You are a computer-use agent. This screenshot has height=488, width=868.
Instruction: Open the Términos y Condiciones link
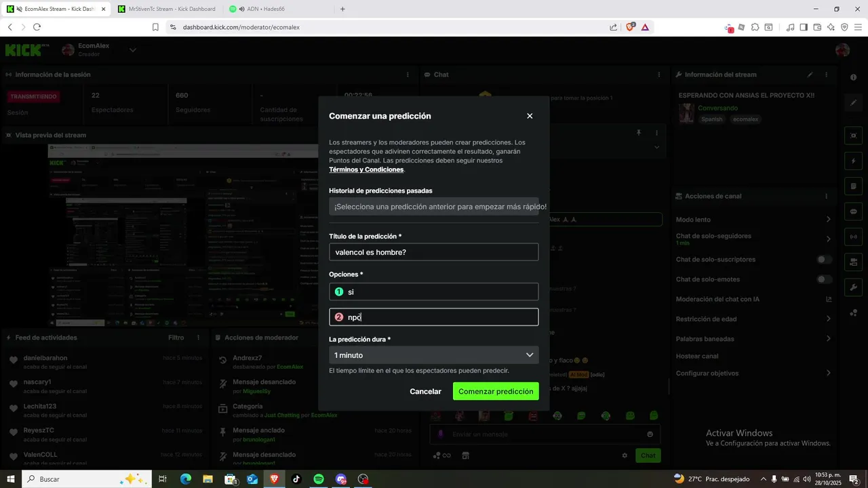pos(366,169)
